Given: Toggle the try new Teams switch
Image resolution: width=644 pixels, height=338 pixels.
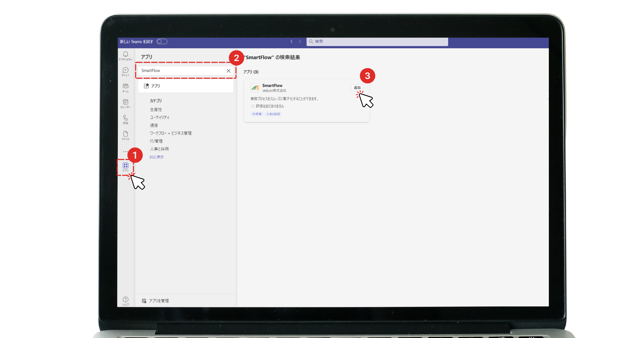Looking at the screenshot, I should pyautogui.click(x=162, y=42).
